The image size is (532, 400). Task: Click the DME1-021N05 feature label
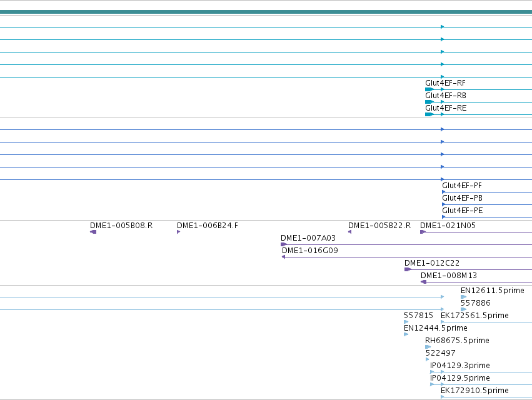pos(448,226)
